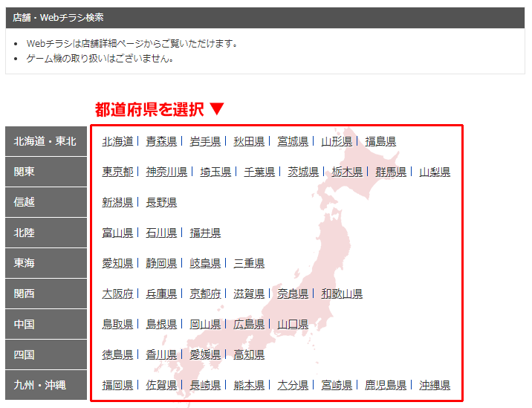The width and height of the screenshot is (532, 408).
Task: Select 愛知県 prefecture
Action: pyautogui.click(x=117, y=263)
